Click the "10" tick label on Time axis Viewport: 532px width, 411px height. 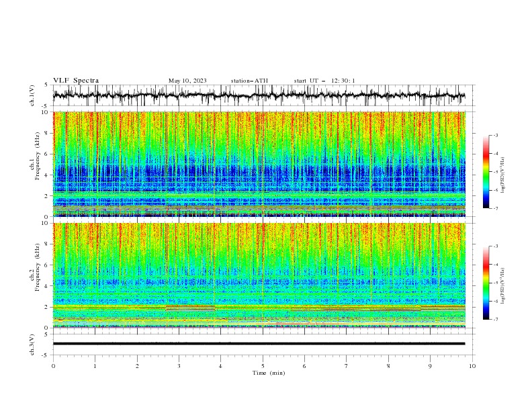tap(472, 366)
